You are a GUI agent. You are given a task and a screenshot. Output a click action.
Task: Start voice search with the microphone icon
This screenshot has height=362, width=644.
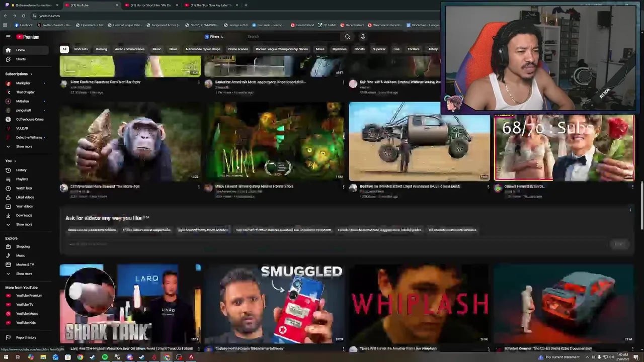coord(363,37)
